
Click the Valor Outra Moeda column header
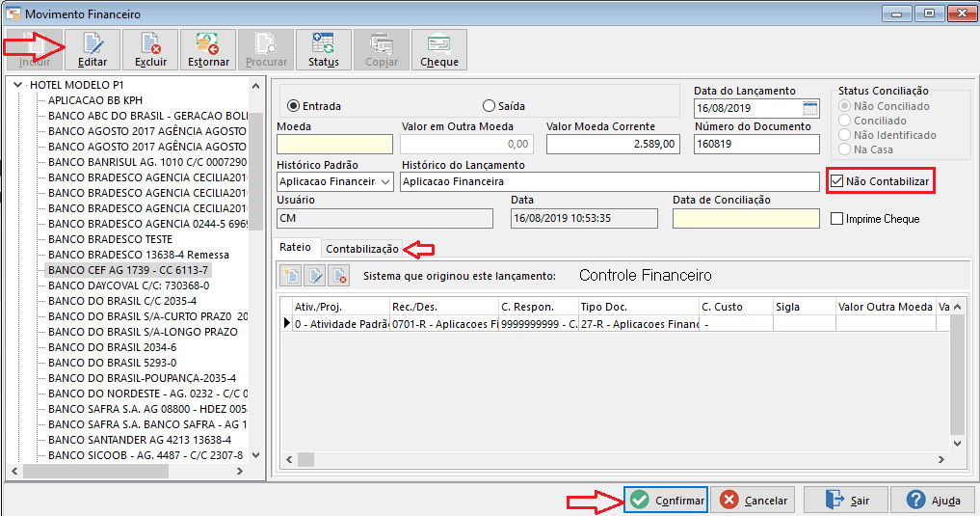tap(886, 307)
